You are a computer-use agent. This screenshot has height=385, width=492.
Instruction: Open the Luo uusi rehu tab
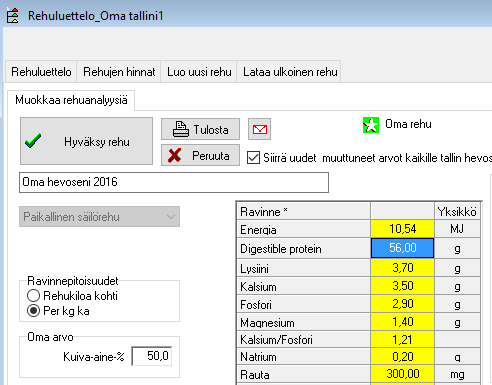(x=199, y=72)
